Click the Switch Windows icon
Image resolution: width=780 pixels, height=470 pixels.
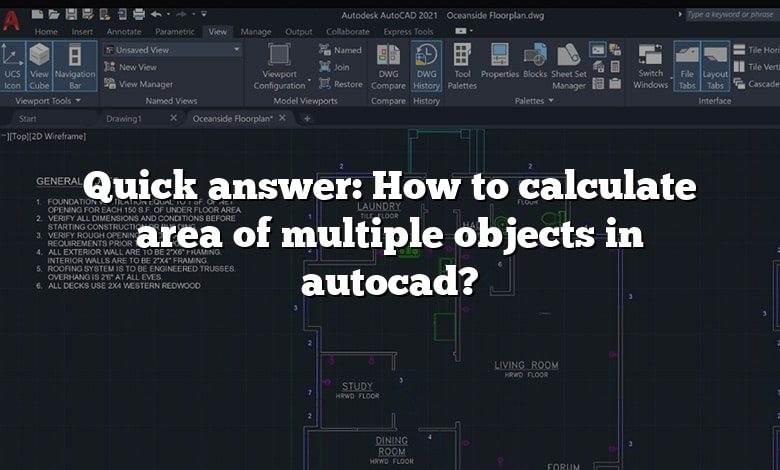coord(651,65)
